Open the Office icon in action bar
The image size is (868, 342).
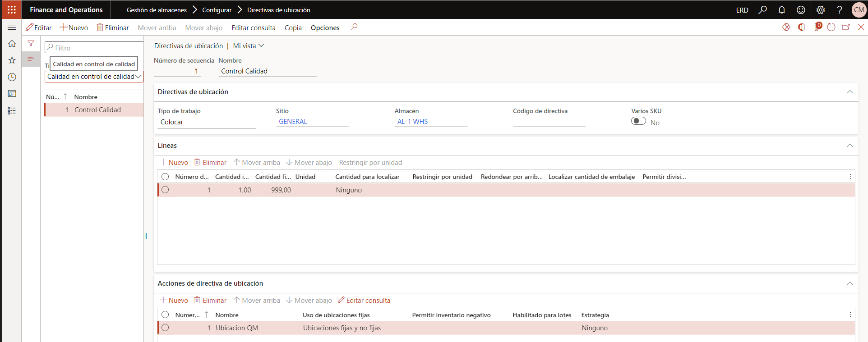[x=801, y=27]
